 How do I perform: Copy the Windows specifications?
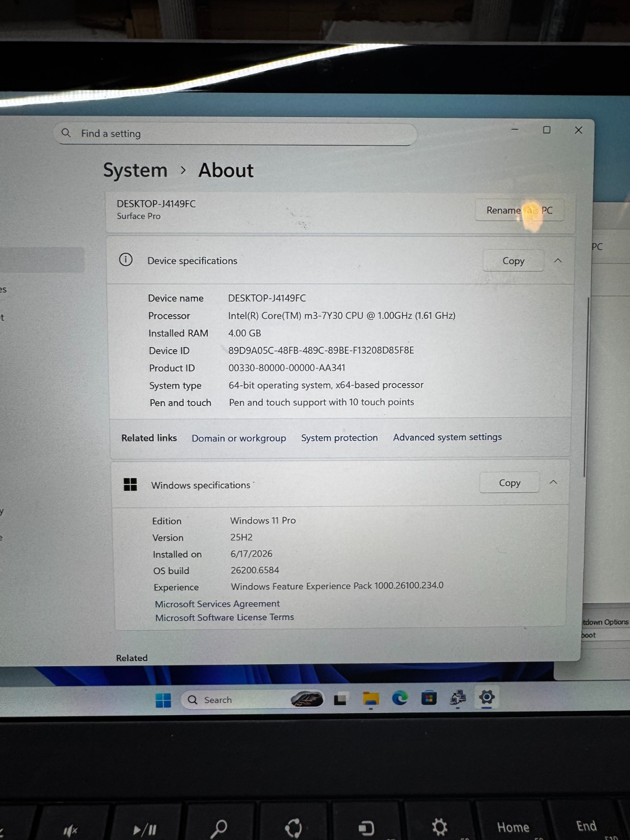(x=509, y=482)
